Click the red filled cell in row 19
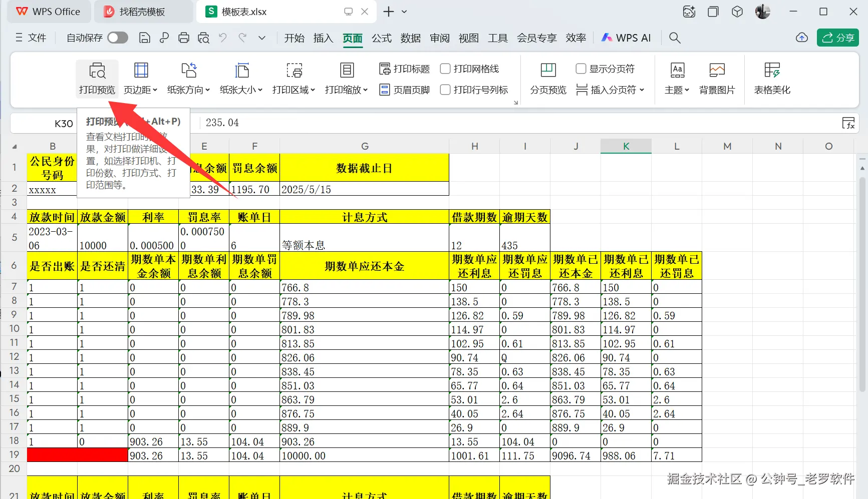The width and height of the screenshot is (868, 499). click(78, 454)
